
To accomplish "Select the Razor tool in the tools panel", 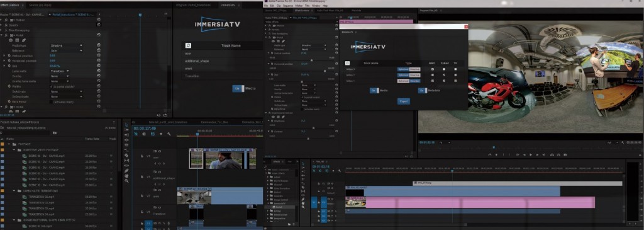I will click(x=126, y=155).
